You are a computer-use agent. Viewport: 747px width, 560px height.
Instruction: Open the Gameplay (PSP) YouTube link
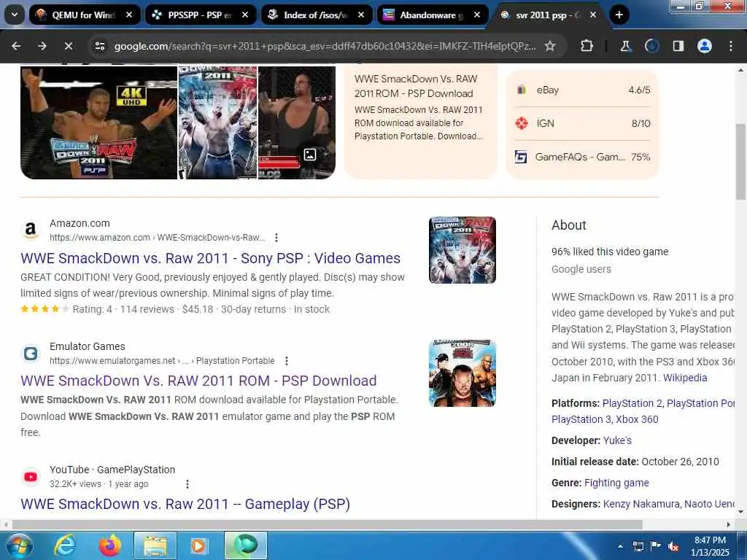pyautogui.click(x=185, y=504)
